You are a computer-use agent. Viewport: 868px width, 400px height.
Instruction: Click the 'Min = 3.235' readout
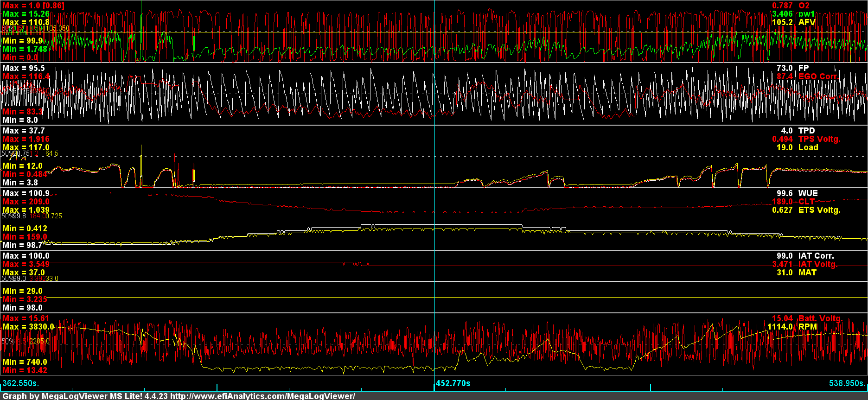coord(25,299)
